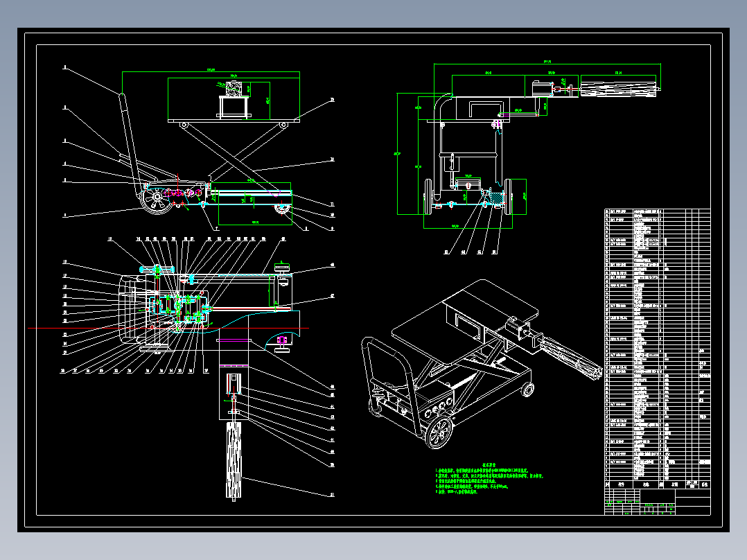Click the green technical requirements notes block
This screenshot has height=560, width=747.
tap(489, 478)
